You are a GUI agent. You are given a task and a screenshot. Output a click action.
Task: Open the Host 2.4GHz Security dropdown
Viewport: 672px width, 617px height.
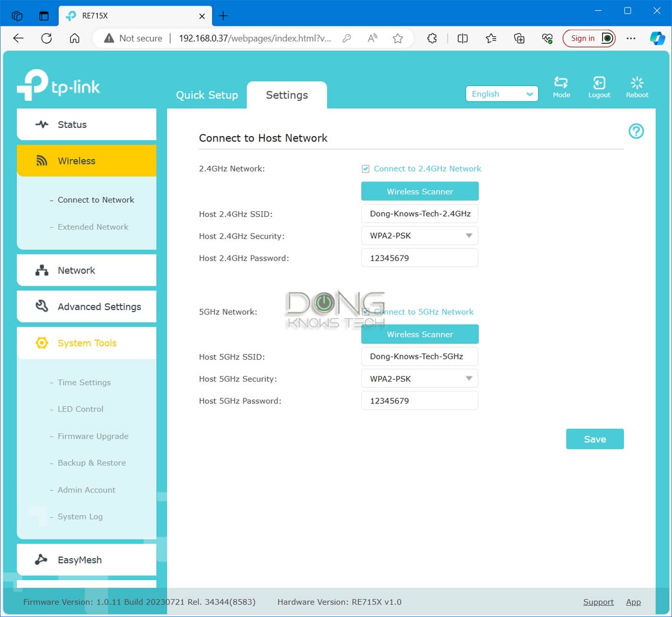click(420, 236)
